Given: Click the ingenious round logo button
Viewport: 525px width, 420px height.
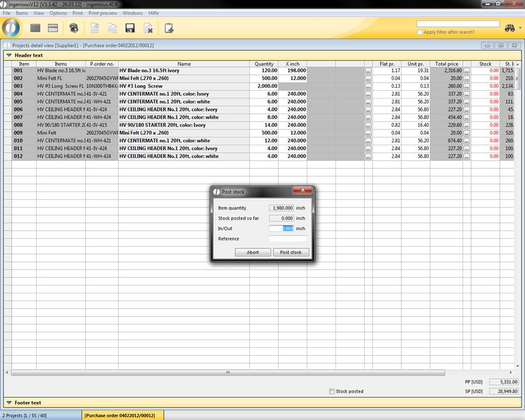Looking at the screenshot, I should (x=11, y=28).
